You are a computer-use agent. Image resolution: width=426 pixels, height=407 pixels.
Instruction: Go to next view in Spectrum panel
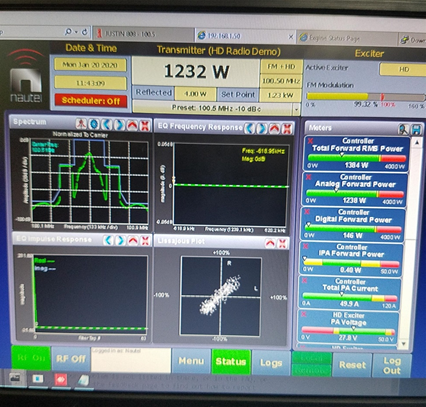[x=119, y=125]
